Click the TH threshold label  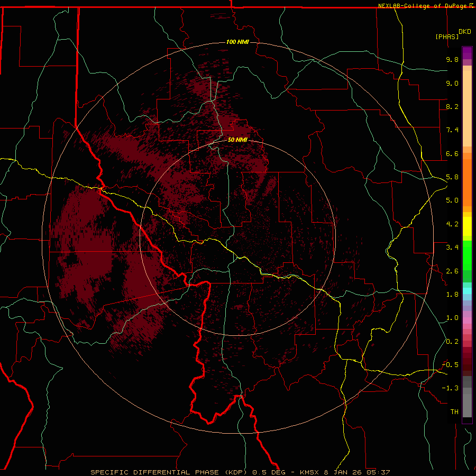coord(454,412)
